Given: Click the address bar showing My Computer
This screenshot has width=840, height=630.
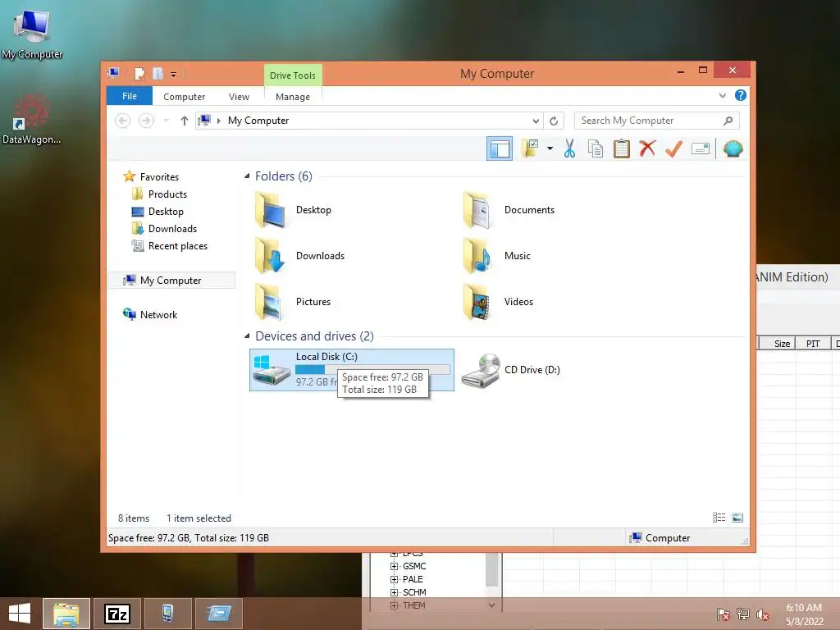Looking at the screenshot, I should click(x=370, y=121).
